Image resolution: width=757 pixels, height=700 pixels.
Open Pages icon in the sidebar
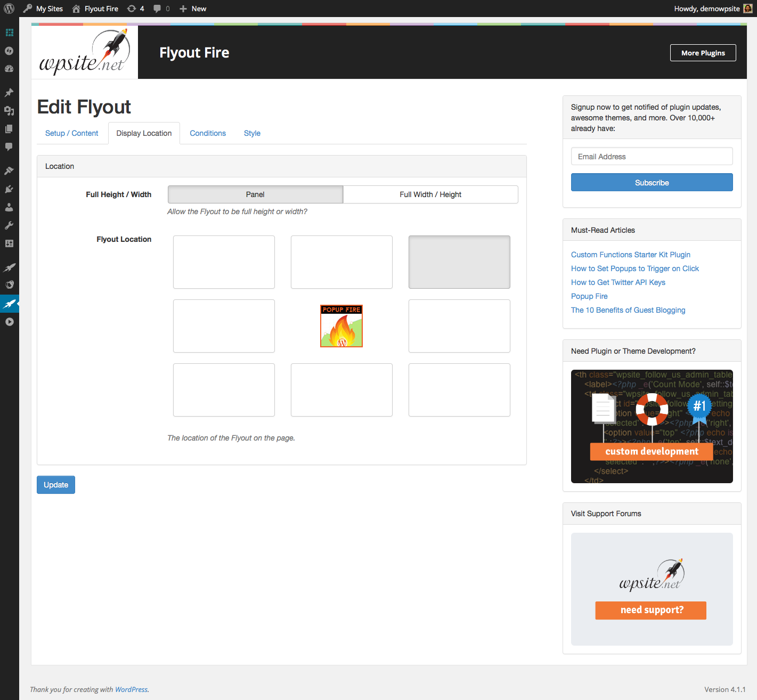[9, 129]
